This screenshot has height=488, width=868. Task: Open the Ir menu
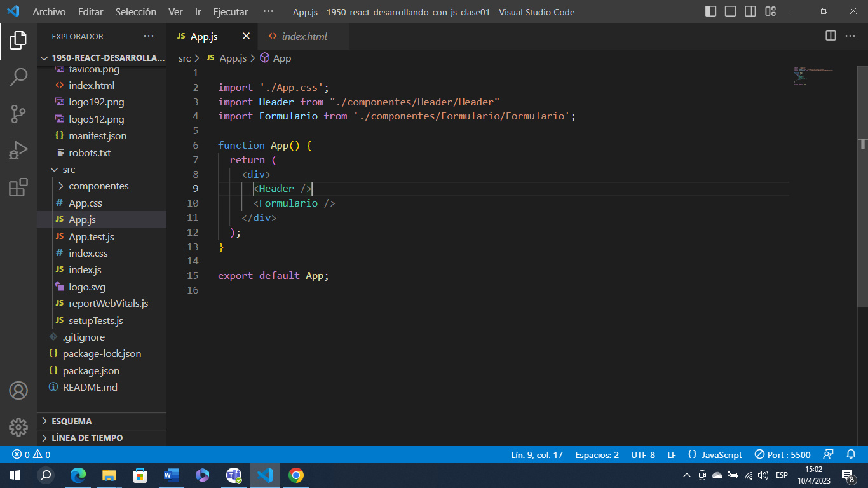click(198, 11)
